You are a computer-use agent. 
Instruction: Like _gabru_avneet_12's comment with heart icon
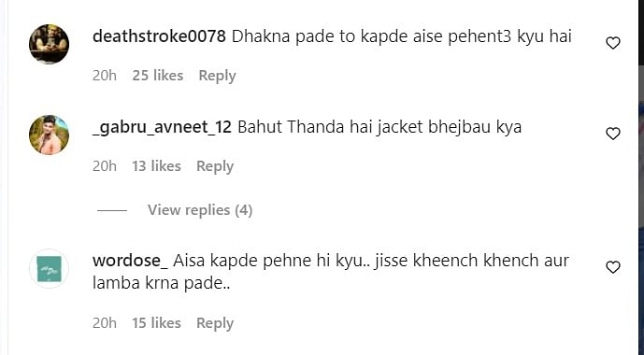click(613, 134)
